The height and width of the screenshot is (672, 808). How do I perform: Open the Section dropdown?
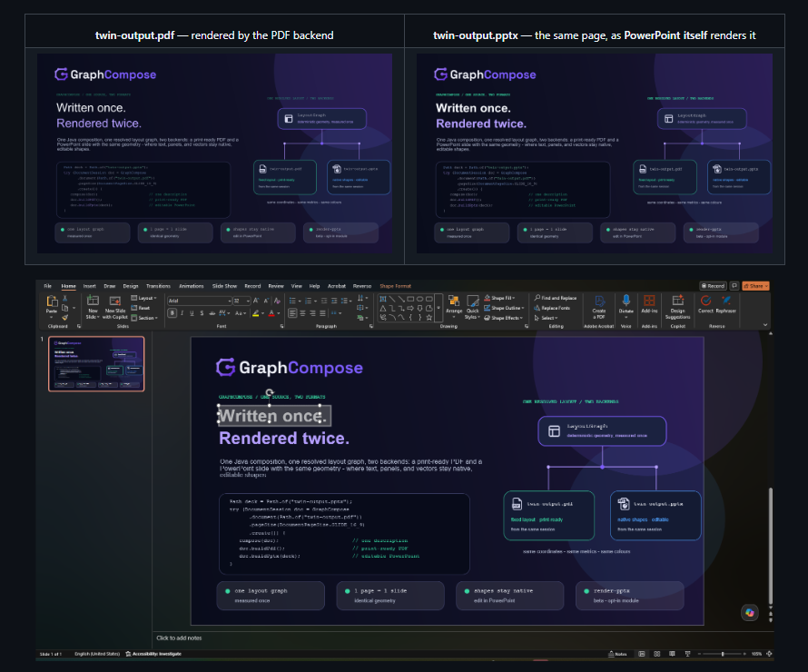pos(143,318)
